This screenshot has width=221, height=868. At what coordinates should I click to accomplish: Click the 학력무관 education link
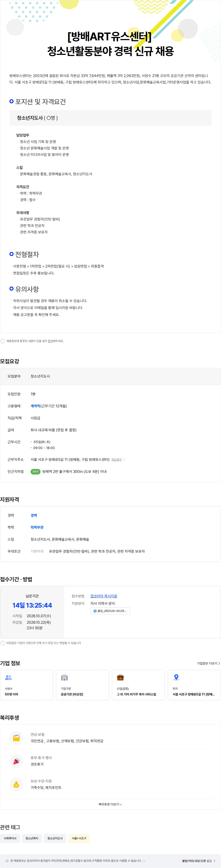pos(37,527)
